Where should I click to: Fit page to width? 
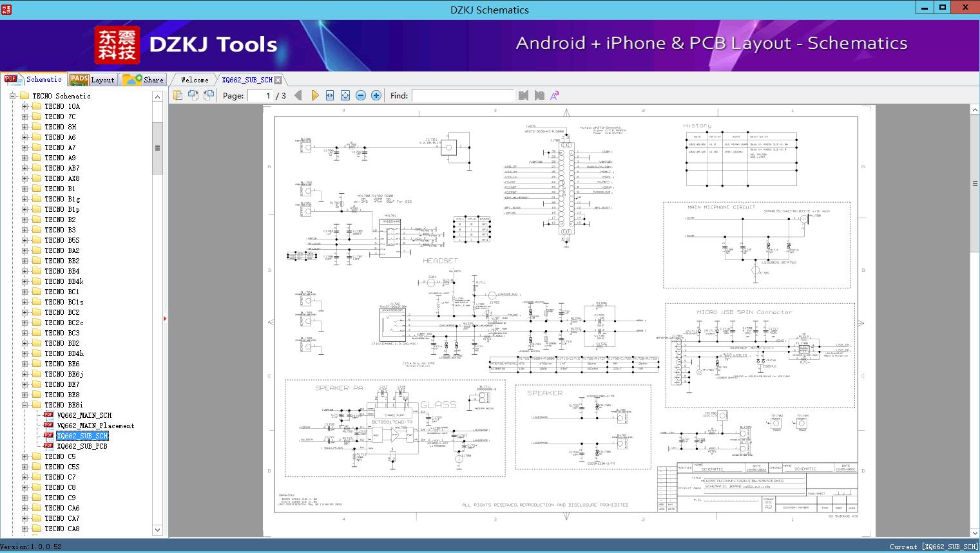coord(330,95)
